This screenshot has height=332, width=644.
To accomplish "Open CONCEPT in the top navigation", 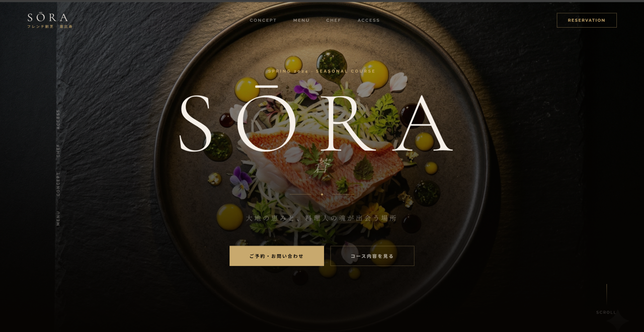I will (263, 20).
